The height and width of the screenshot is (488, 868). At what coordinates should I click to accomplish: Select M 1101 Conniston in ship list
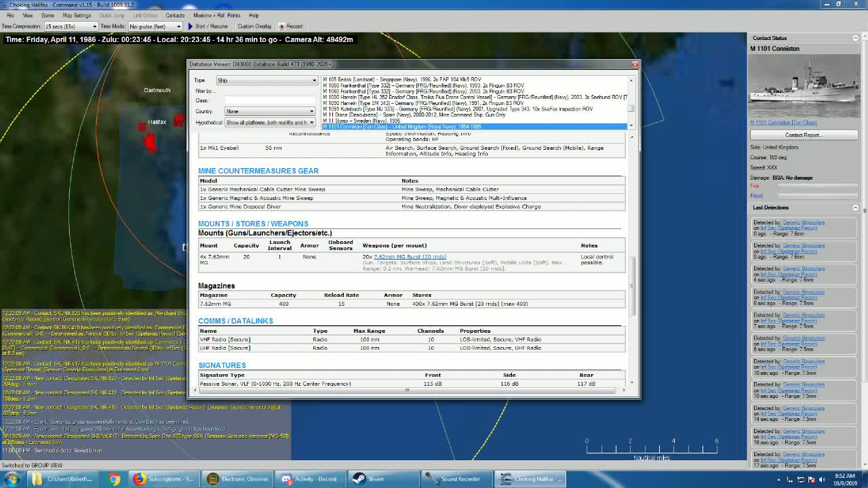475,127
